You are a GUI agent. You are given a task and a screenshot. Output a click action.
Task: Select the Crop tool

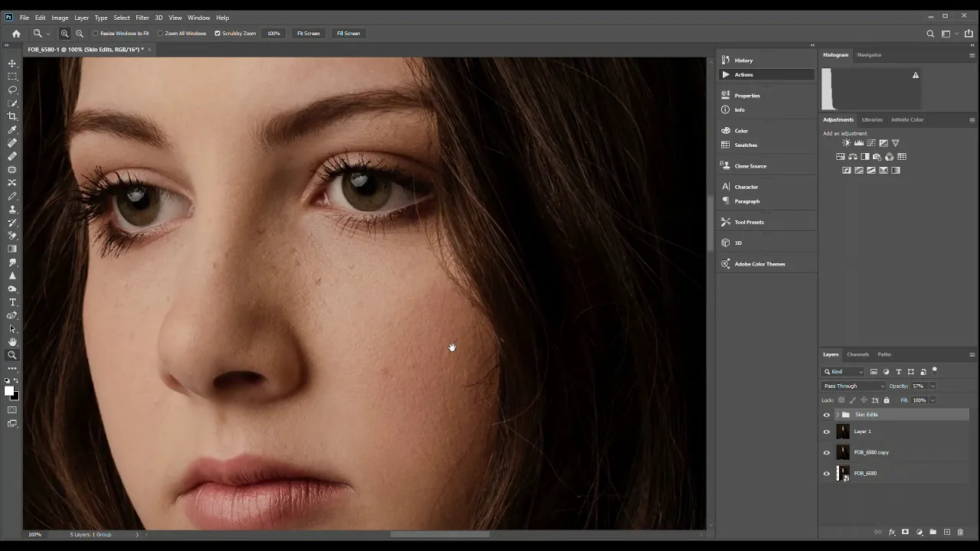(12, 116)
